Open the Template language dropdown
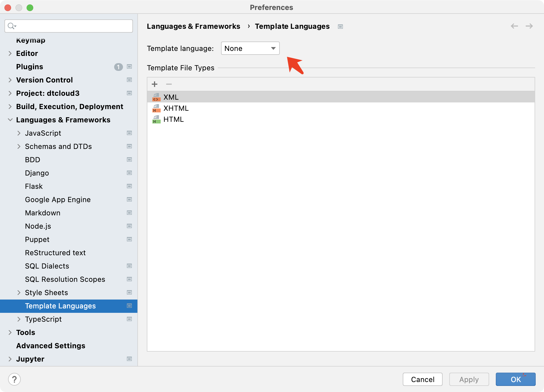Image resolution: width=544 pixels, height=392 pixels. (x=250, y=48)
